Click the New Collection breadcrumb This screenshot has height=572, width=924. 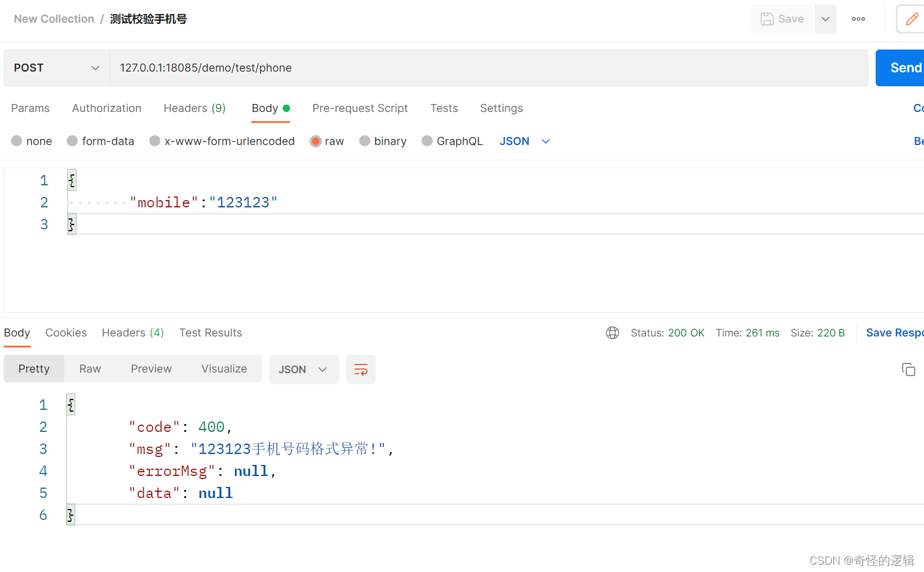tap(54, 19)
